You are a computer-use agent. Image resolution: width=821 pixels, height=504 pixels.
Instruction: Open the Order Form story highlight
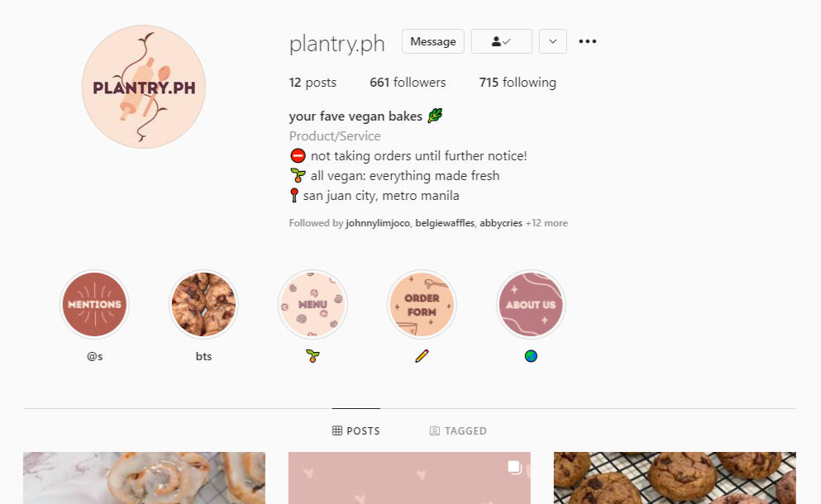coord(422,304)
